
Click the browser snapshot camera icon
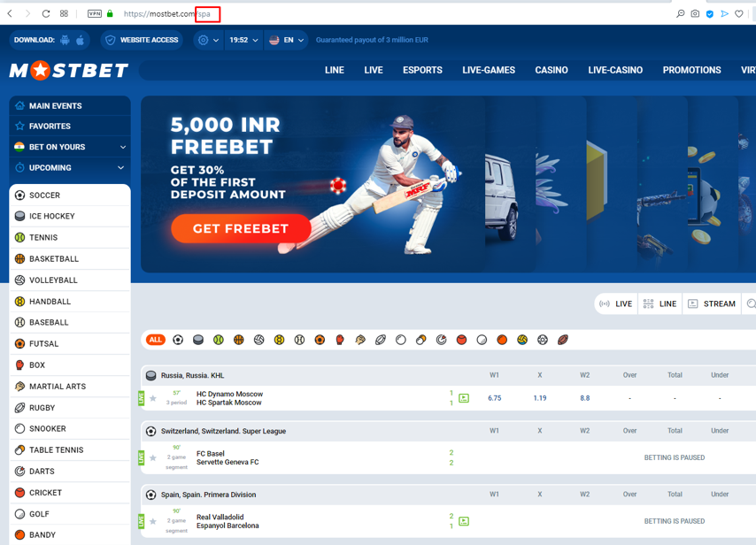tap(695, 13)
